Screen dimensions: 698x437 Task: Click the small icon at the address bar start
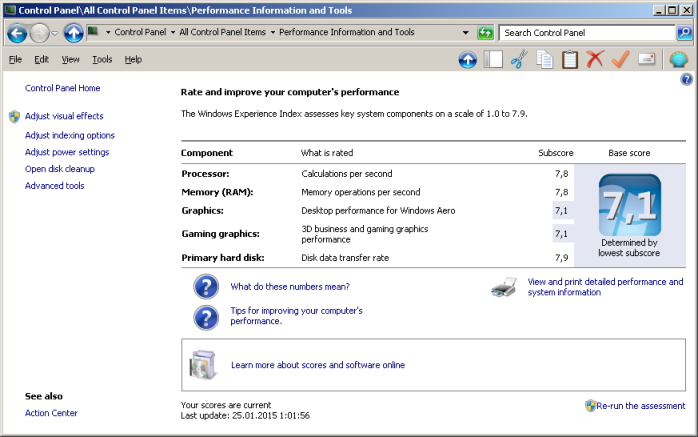(93, 31)
